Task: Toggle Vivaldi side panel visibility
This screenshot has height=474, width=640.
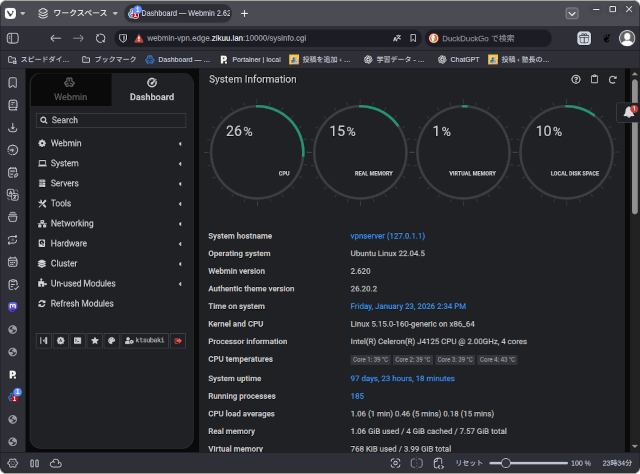Action: [x=13, y=38]
